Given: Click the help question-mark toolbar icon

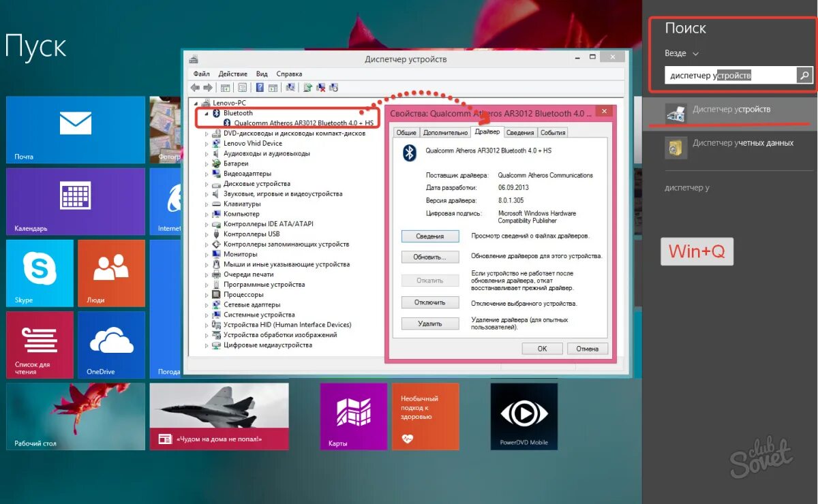Looking at the screenshot, I should [260, 87].
